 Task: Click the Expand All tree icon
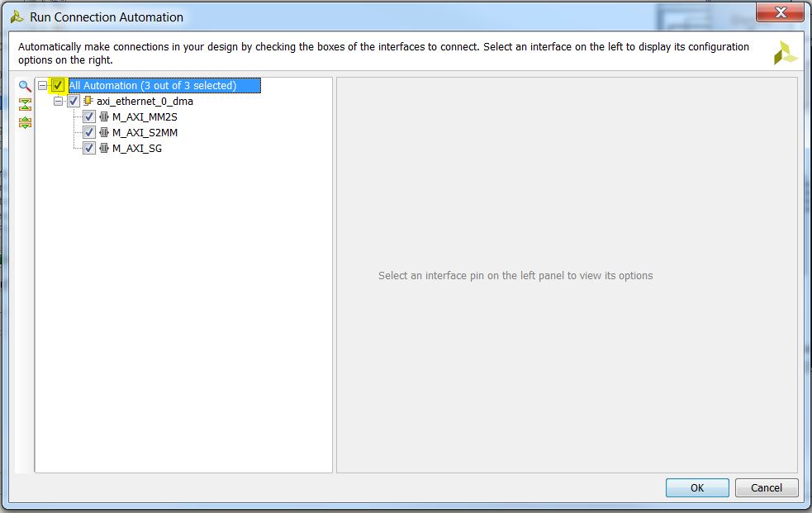point(25,123)
